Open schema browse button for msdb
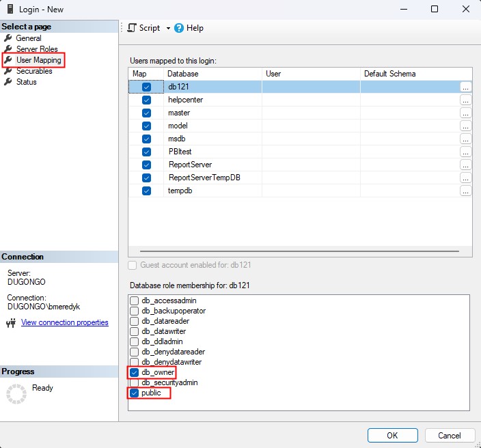Screen dimensions: 481x448 465,139
